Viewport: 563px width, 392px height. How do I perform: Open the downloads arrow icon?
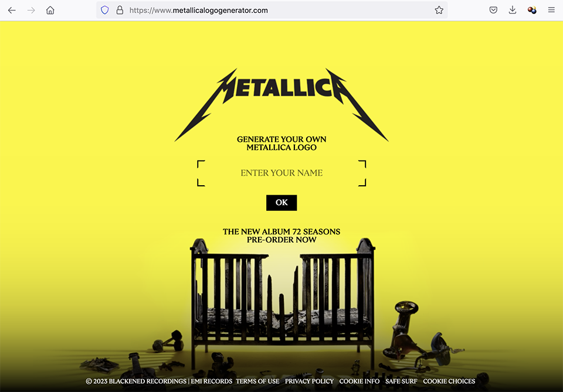(513, 10)
